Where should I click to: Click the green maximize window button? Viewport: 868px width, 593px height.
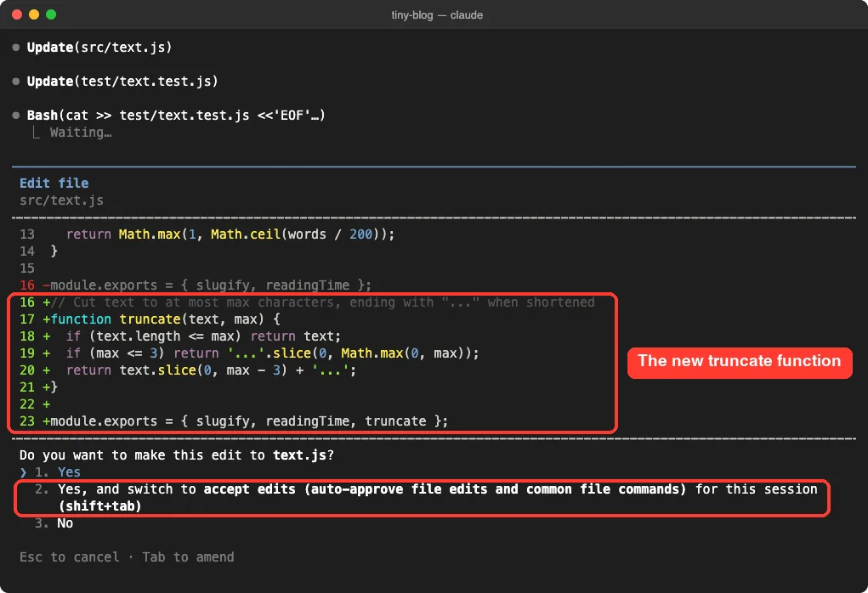51,14
